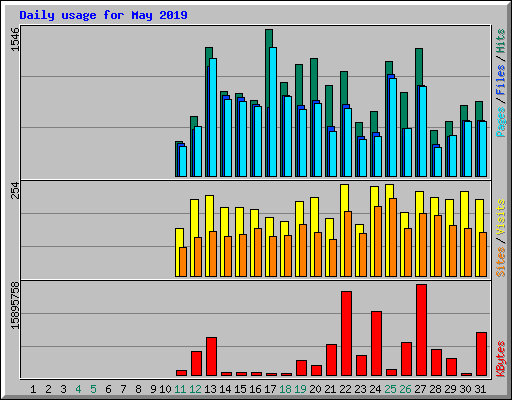The image size is (512, 400).
Task: Click day 11 on the x-axis
Action: pyautogui.click(x=180, y=389)
